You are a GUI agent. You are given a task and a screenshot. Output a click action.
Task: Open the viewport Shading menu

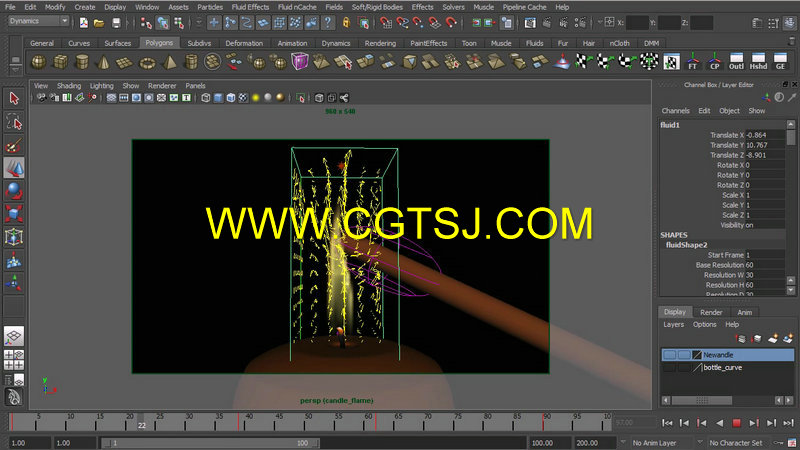69,86
